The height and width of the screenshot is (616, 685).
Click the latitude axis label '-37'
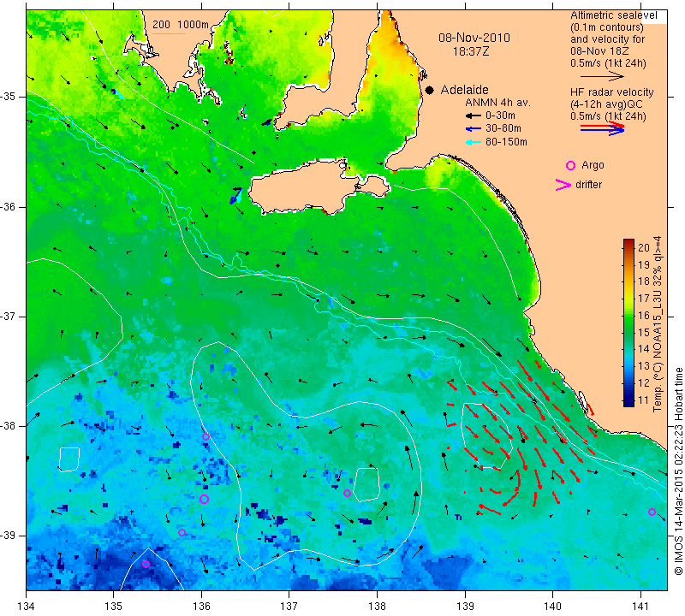[x=9, y=316]
